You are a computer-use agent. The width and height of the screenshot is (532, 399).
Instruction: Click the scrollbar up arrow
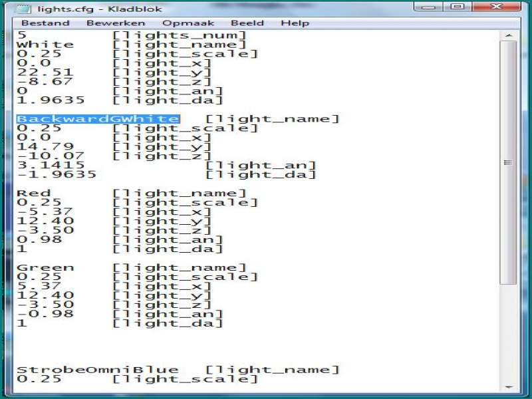pos(508,35)
